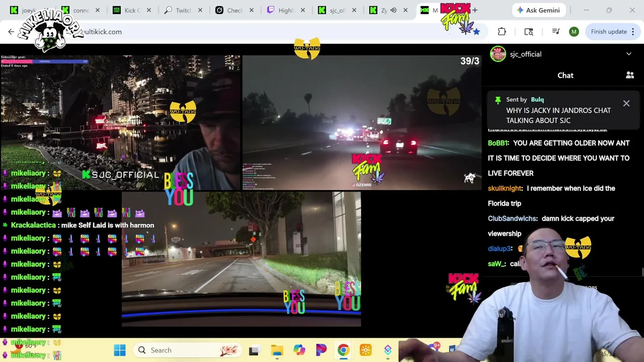Close the Highl tab
This screenshot has width=644, height=362.
303,10
